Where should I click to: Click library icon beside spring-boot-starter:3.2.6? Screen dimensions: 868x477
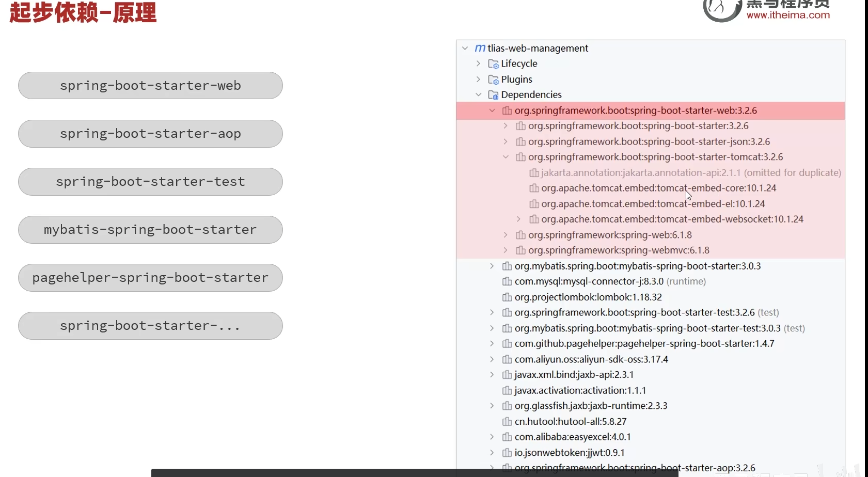520,126
